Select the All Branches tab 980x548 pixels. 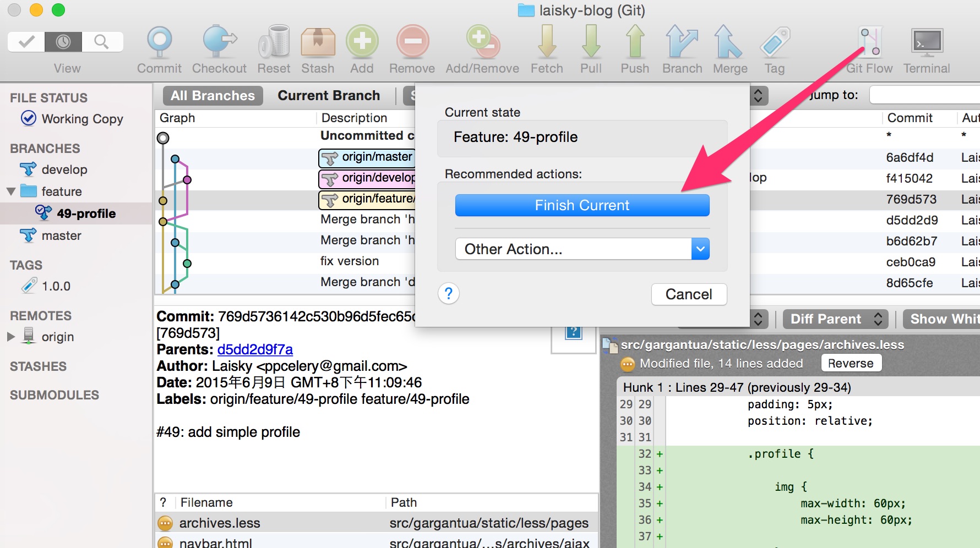pyautogui.click(x=213, y=96)
